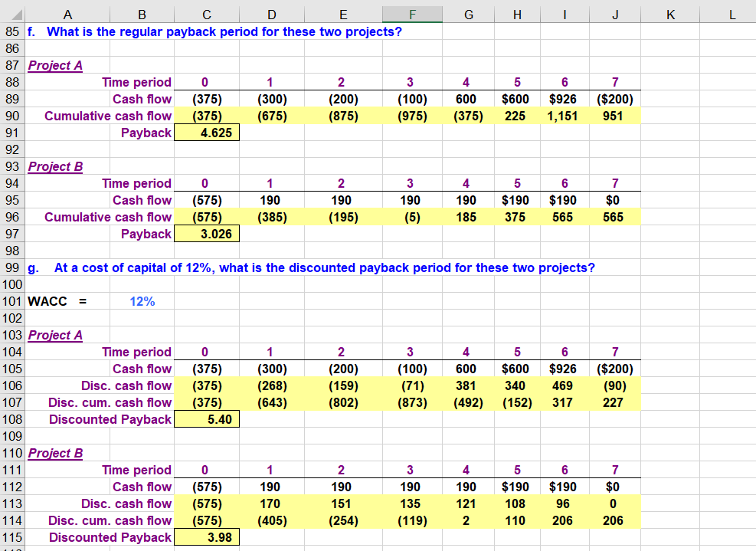The image size is (756, 551).
Task: Click discounted cumulative value 110
Action: tap(515, 521)
